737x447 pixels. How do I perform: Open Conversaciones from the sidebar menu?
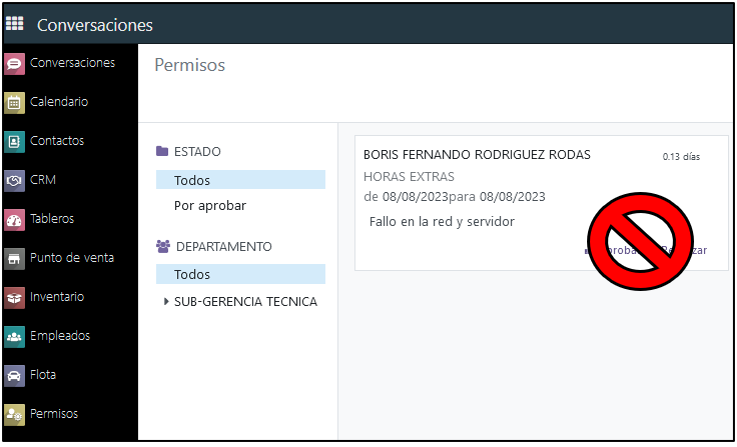72,63
